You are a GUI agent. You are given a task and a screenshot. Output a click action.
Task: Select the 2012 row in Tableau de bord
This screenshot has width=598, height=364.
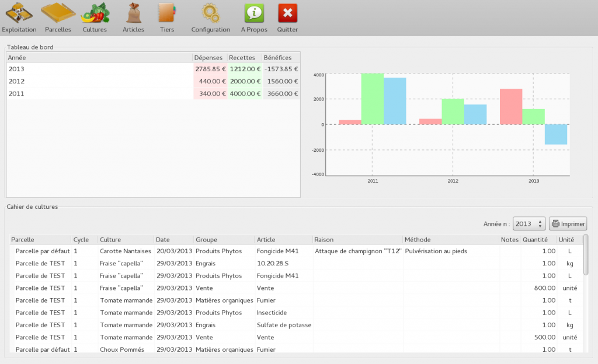click(x=154, y=81)
